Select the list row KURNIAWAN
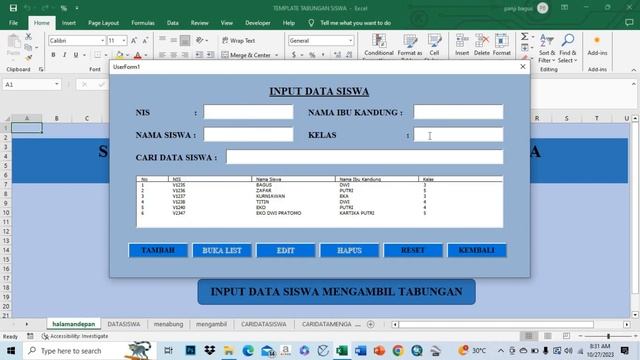This screenshot has height=360, width=640. click(x=320, y=196)
